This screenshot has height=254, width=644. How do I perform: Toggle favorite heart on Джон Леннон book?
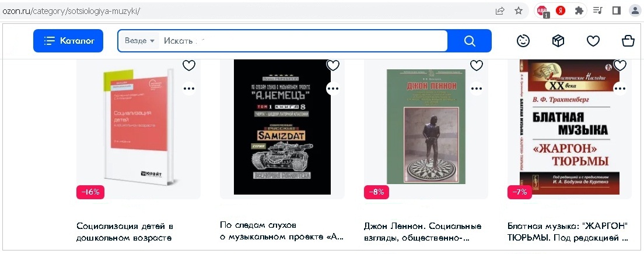[477, 65]
